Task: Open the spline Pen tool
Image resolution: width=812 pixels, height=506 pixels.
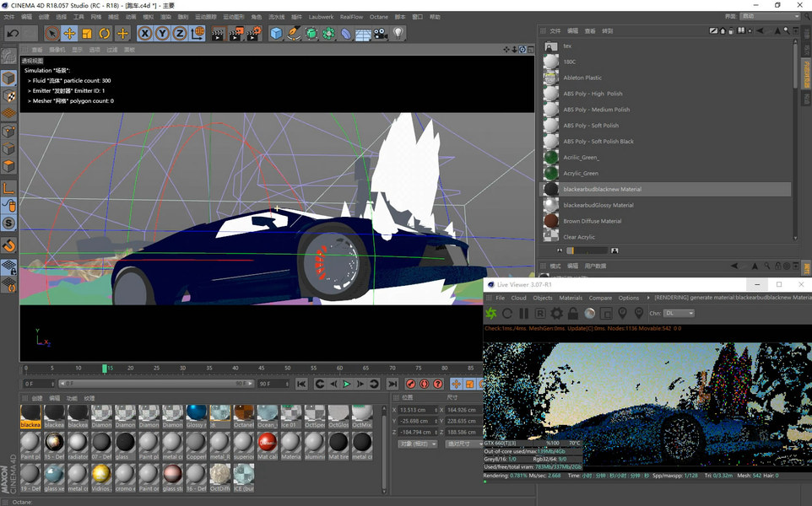Action: pyautogui.click(x=294, y=34)
